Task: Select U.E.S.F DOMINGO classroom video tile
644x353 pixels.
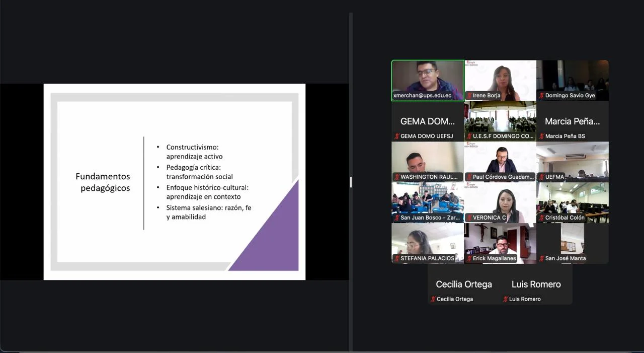Action: pyautogui.click(x=500, y=118)
